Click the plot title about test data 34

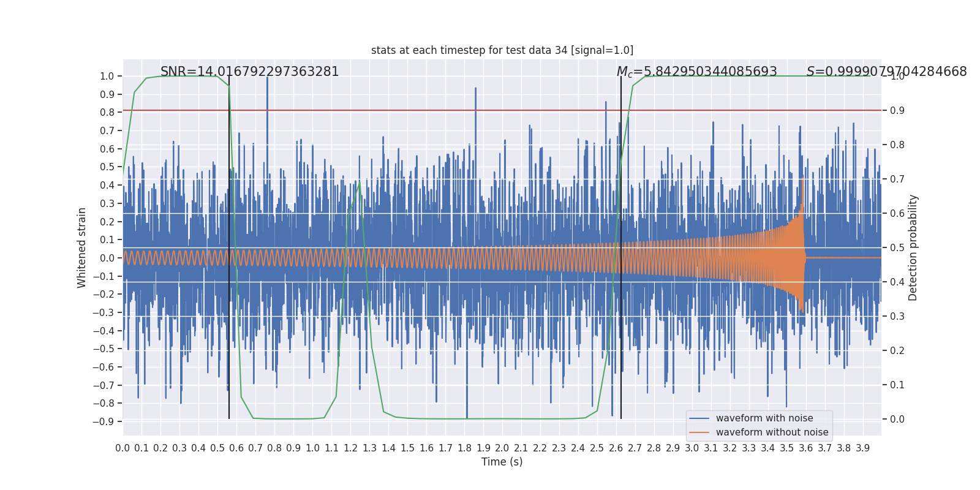pos(502,50)
